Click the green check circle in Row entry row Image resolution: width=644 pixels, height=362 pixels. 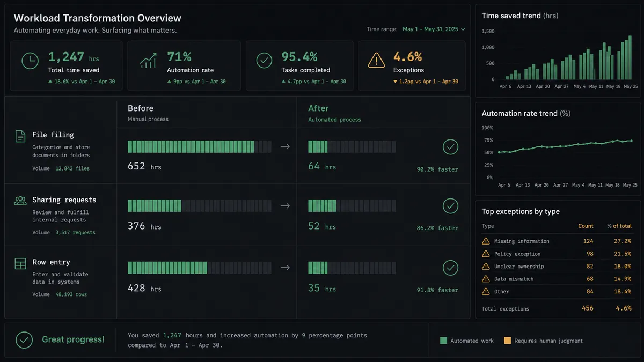click(450, 268)
